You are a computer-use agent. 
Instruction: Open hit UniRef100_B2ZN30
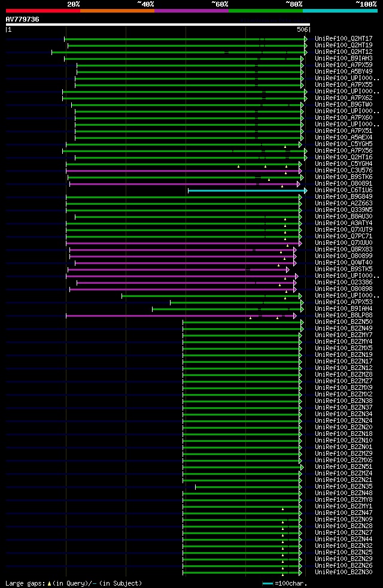pyautogui.click(x=344, y=572)
